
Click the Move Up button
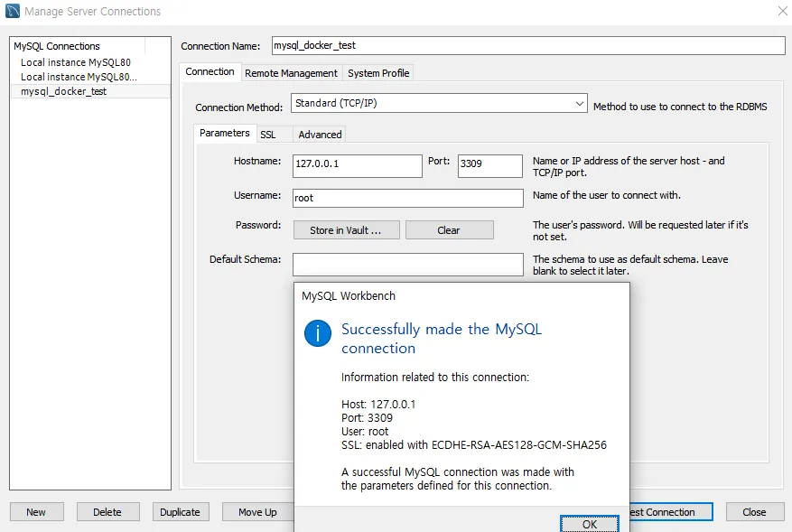point(257,512)
